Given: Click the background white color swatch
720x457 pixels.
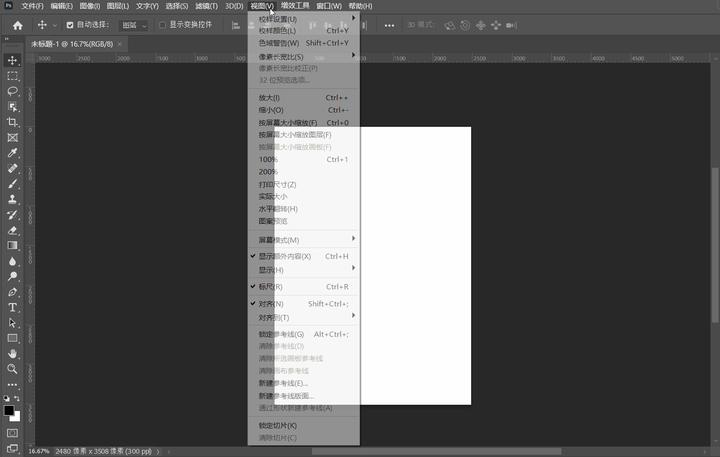Looking at the screenshot, I should coord(16,417).
